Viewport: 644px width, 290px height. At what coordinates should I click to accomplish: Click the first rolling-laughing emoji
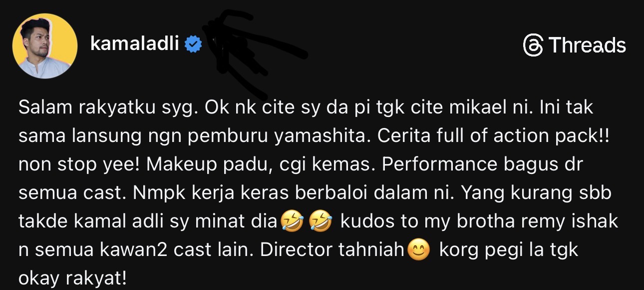(x=292, y=221)
